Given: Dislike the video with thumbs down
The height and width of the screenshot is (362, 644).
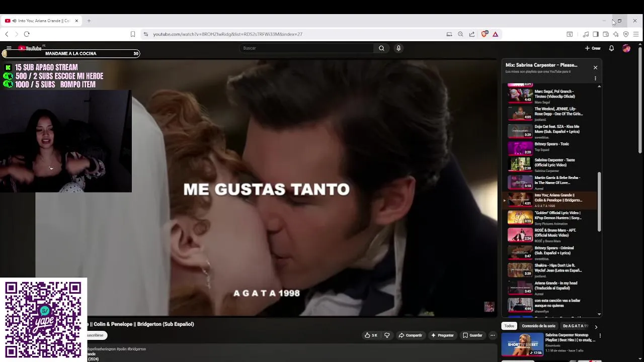Looking at the screenshot, I should pyautogui.click(x=387, y=335).
